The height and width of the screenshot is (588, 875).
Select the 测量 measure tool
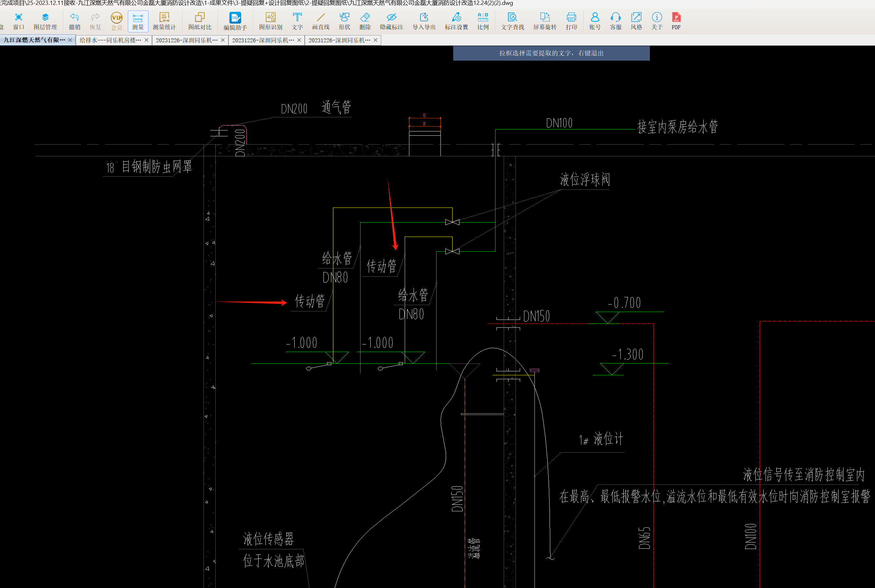(138, 21)
